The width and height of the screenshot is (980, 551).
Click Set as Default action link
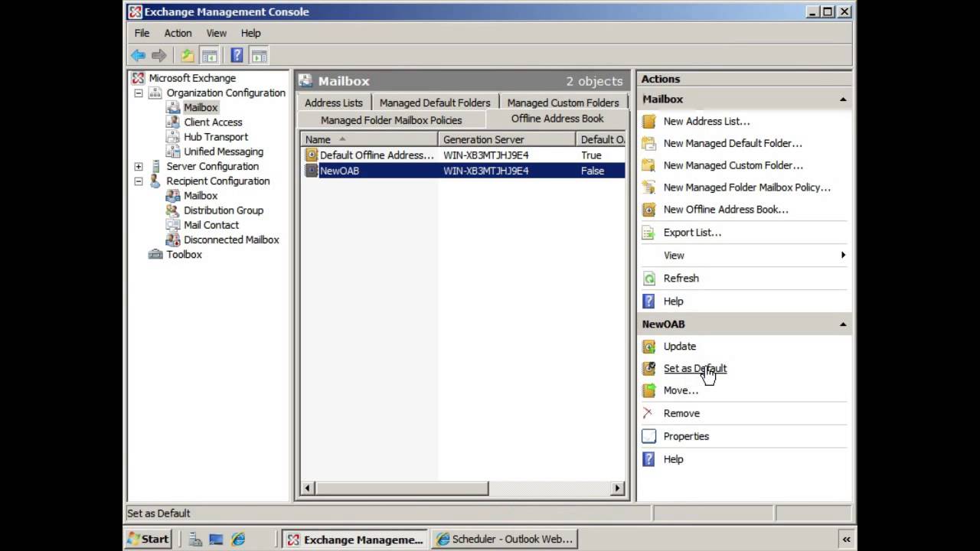(x=695, y=369)
